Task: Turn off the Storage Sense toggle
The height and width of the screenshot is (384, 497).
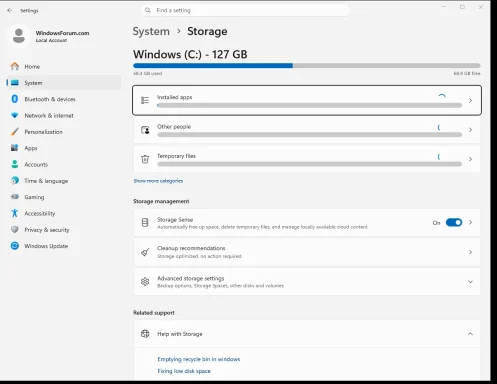Action: [x=454, y=222]
